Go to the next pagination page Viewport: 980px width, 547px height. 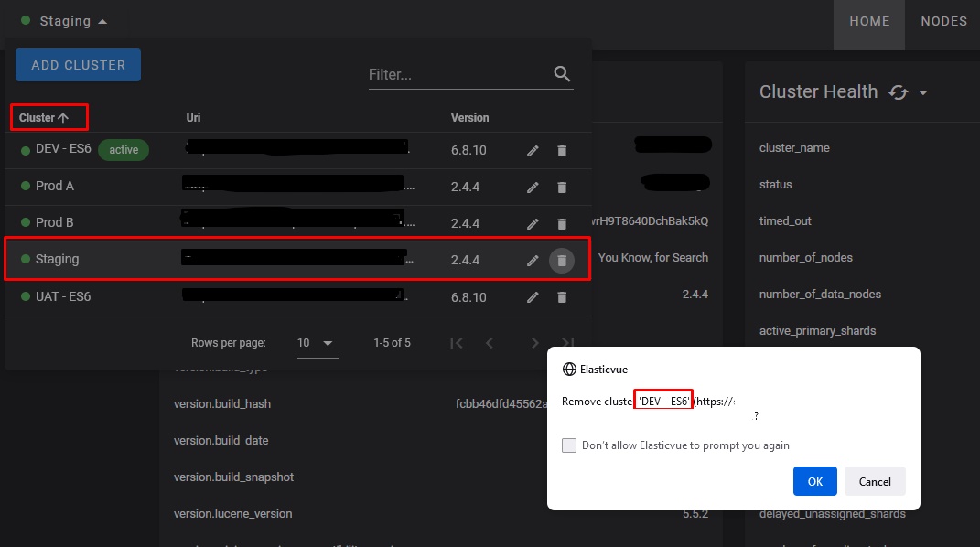click(534, 342)
